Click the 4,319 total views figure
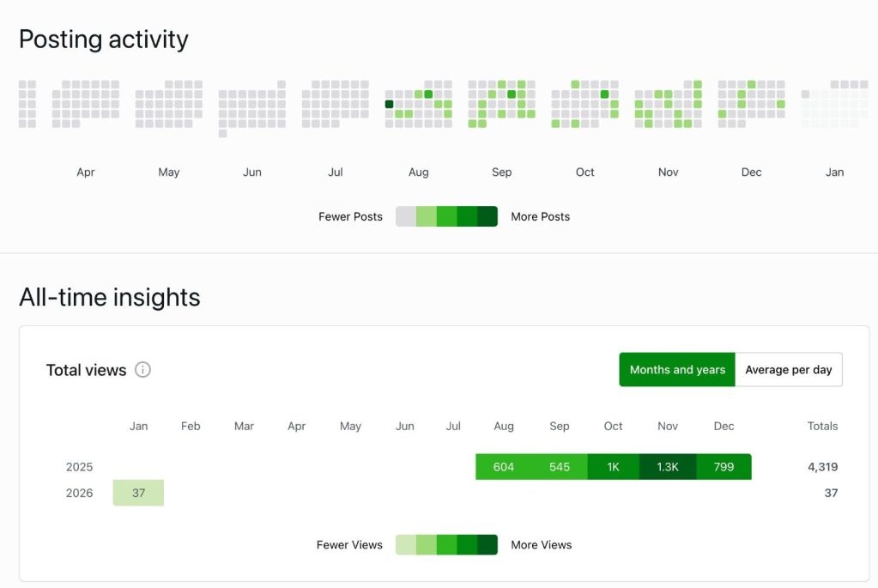Screen dimensions: 878x588 point(822,467)
